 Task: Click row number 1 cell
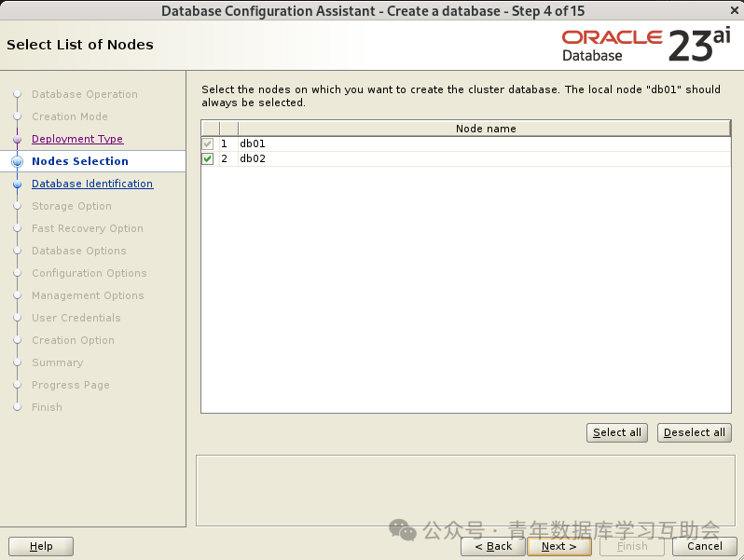[228, 143]
